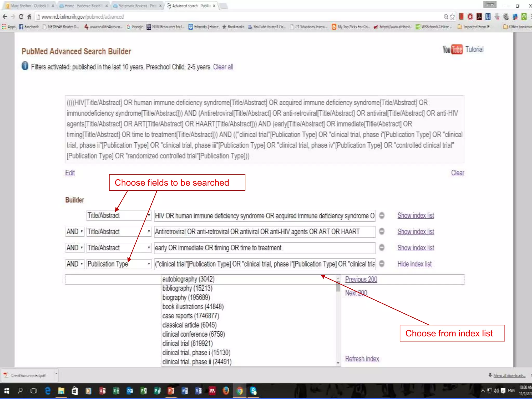This screenshot has height=399, width=532.
Task: Switch to Home - Evidence-Based tab
Action: (83, 6)
